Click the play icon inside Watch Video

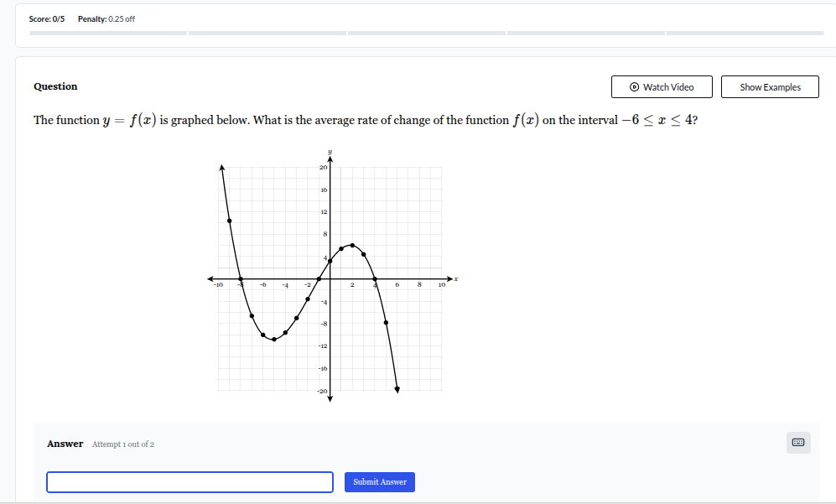point(635,86)
